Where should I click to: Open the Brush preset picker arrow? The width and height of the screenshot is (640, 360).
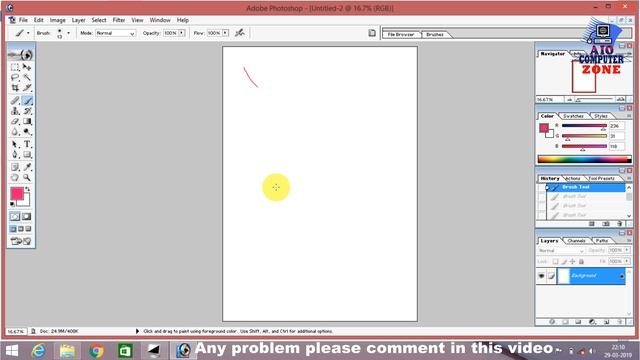coord(68,33)
